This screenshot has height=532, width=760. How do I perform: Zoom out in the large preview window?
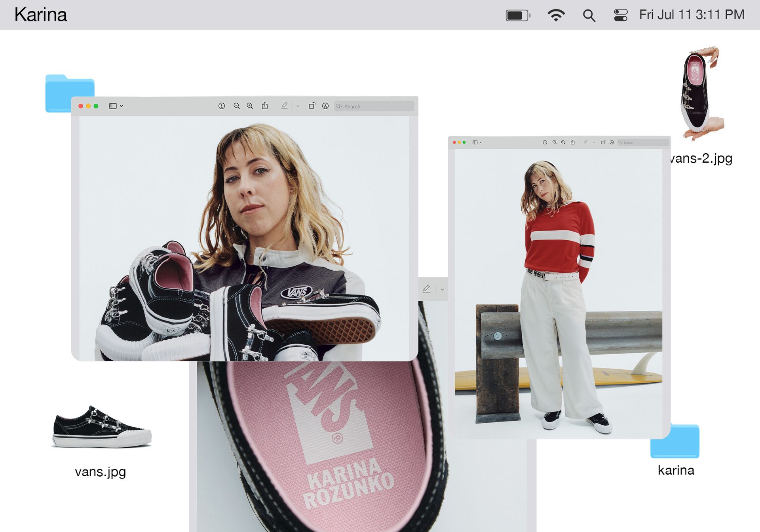coord(237,106)
